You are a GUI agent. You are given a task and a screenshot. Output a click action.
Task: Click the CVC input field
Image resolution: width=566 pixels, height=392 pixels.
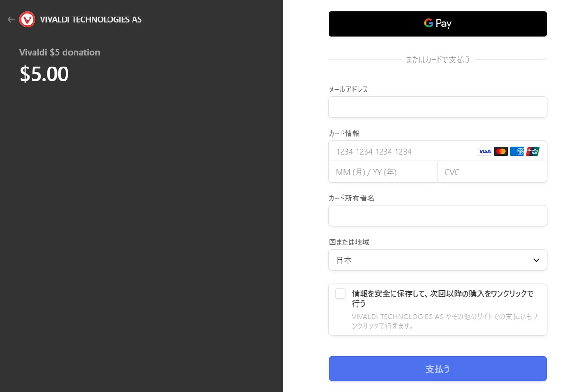coord(492,172)
